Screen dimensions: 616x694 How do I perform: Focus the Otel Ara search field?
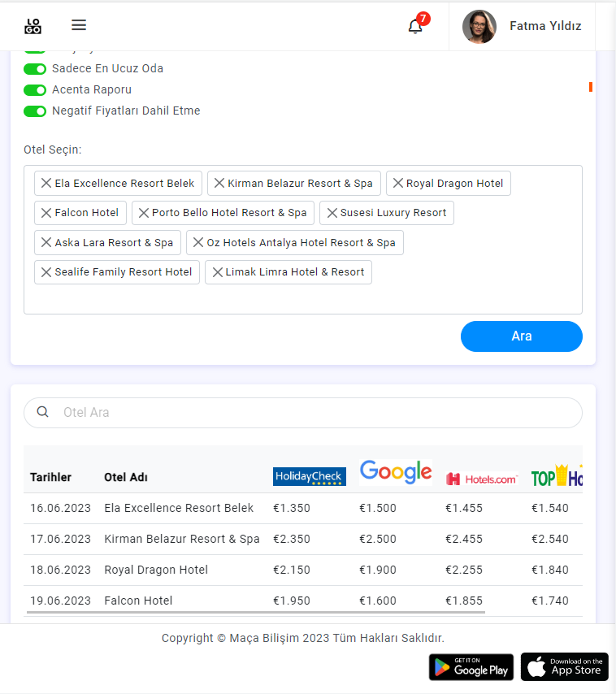click(317, 413)
